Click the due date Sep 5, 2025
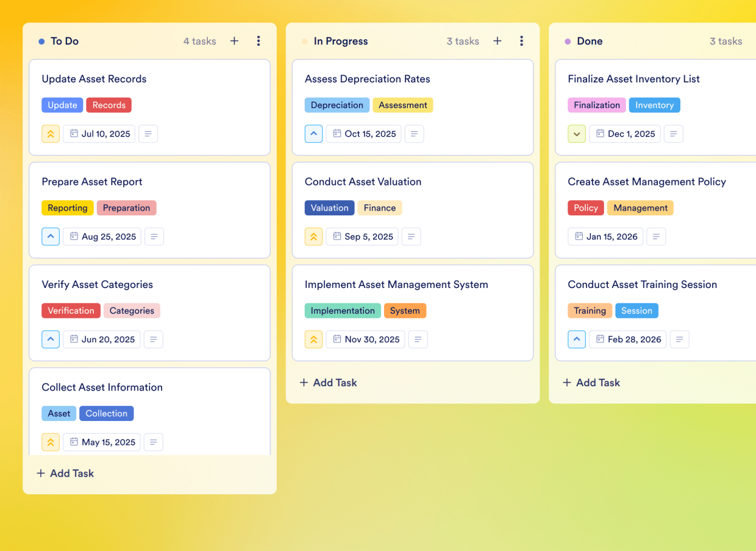Screen dimensions: 756x551 click(362, 236)
